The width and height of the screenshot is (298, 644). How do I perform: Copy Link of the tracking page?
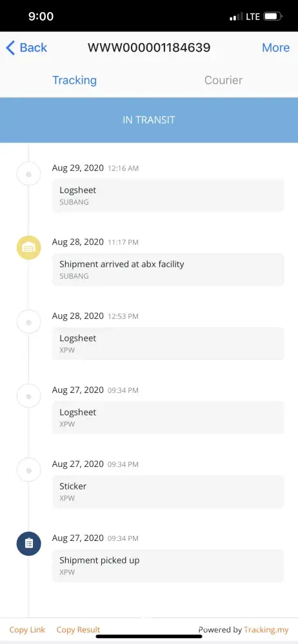[27, 630]
